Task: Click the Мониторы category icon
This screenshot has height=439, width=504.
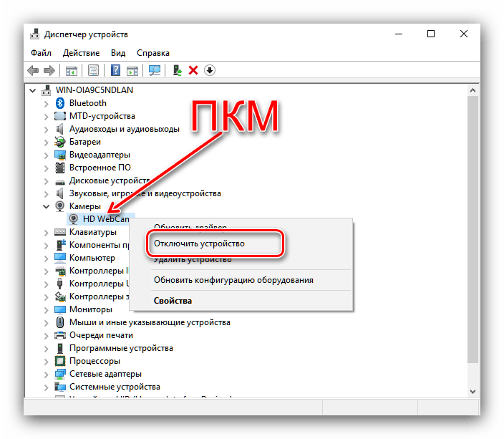Action: pyautogui.click(x=60, y=309)
